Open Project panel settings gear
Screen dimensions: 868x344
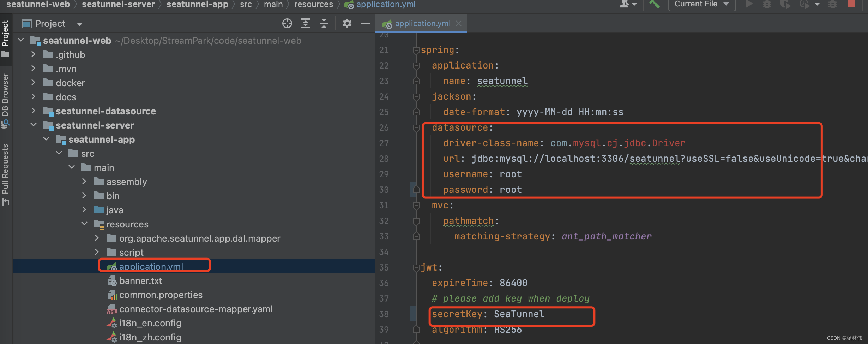tap(347, 24)
